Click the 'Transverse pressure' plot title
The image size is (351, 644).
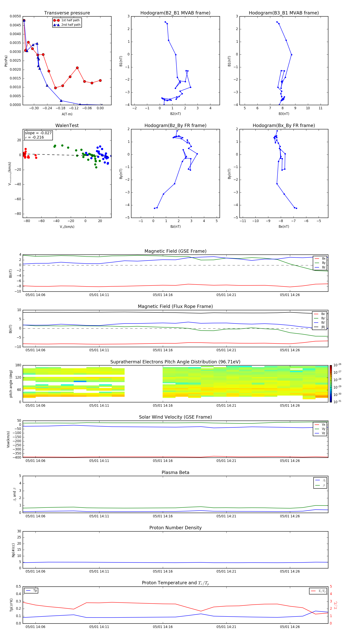67,13
